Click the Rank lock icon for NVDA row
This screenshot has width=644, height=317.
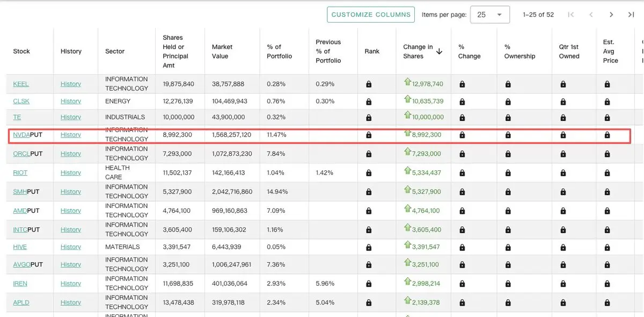pyautogui.click(x=369, y=135)
